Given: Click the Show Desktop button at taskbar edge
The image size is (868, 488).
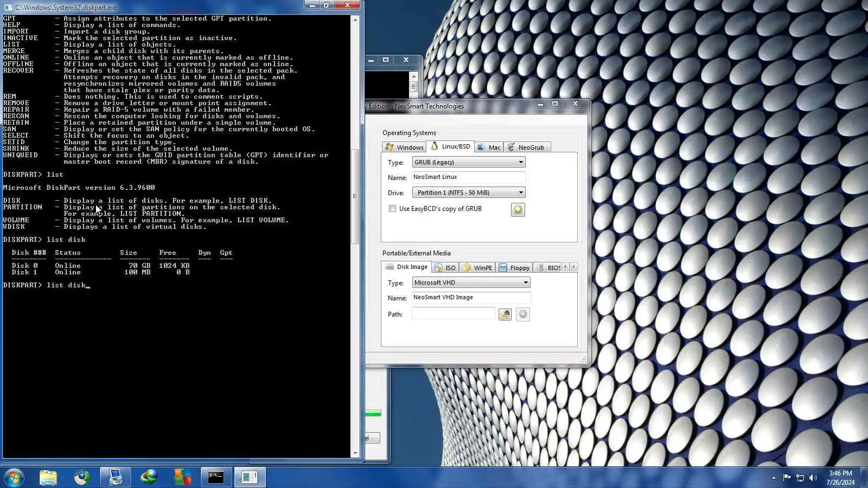Looking at the screenshot, I should tap(864, 477).
